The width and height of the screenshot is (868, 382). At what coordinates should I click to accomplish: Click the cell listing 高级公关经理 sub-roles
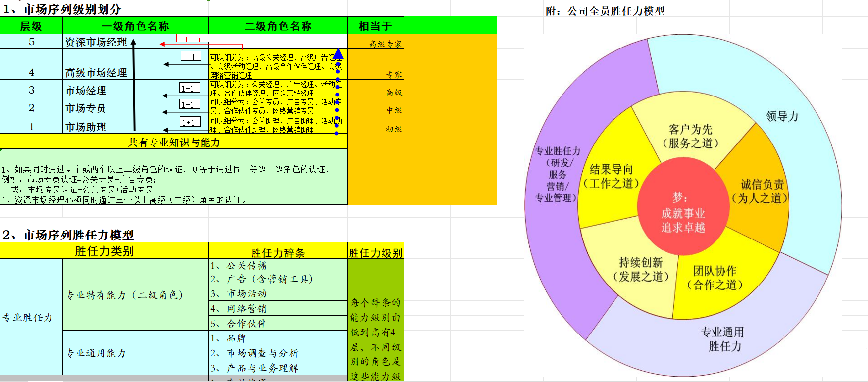point(278,65)
